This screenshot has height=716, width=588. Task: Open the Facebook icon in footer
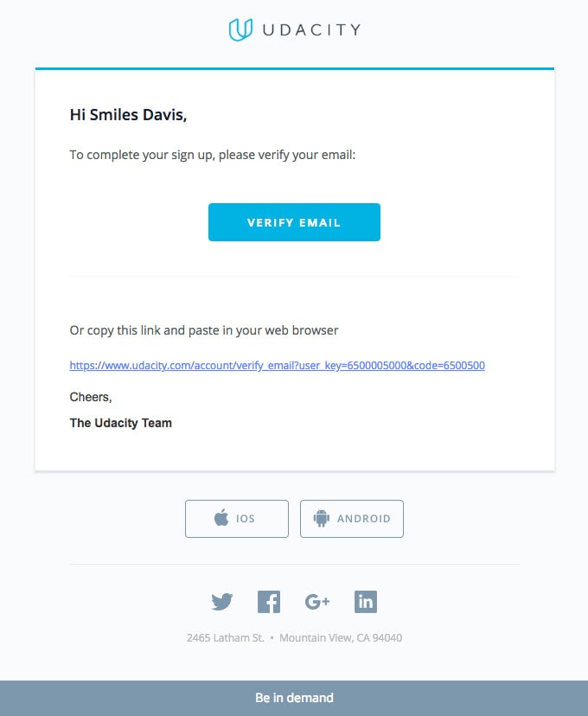point(269,602)
